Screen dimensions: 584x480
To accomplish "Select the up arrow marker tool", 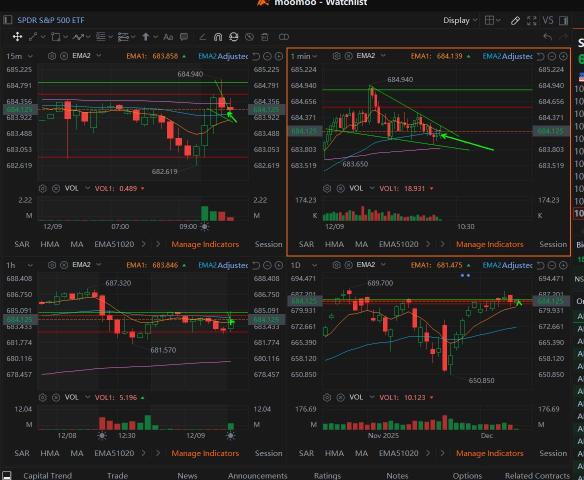I will point(146,36).
